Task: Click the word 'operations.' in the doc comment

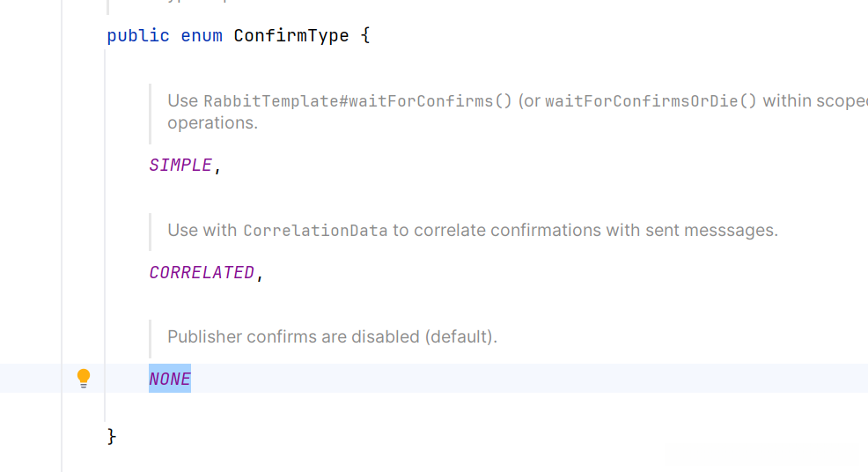Action: coord(212,122)
